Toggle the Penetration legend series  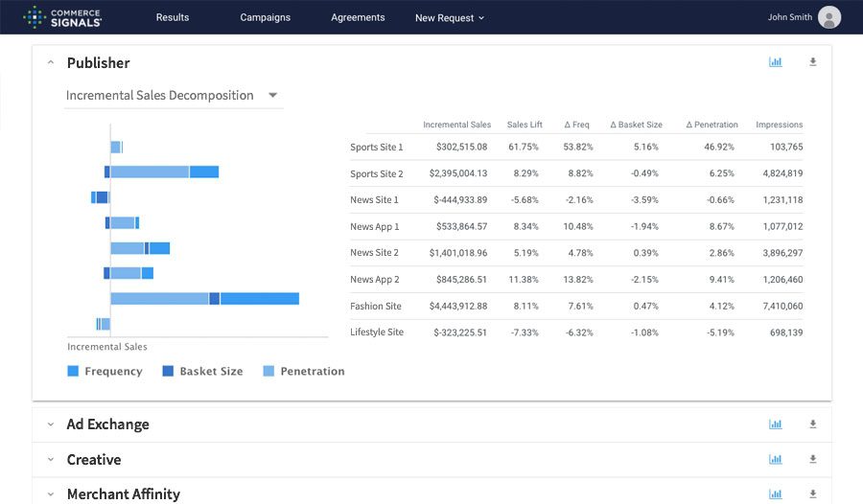tap(303, 372)
